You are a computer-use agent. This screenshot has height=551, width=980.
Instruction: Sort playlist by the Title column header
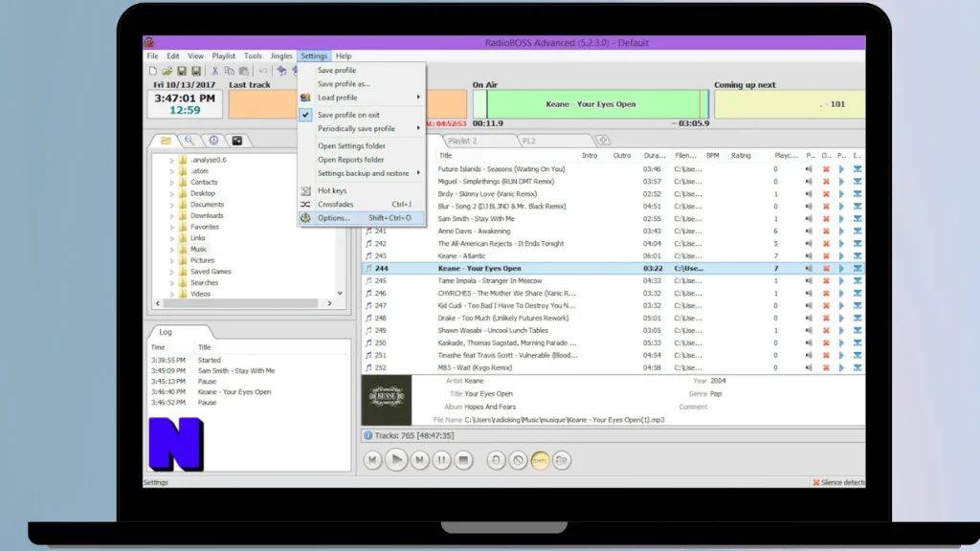click(445, 156)
